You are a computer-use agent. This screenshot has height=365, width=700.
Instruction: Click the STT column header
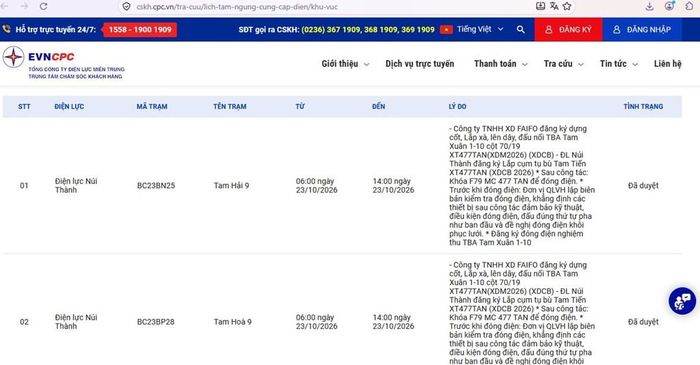pos(24,107)
